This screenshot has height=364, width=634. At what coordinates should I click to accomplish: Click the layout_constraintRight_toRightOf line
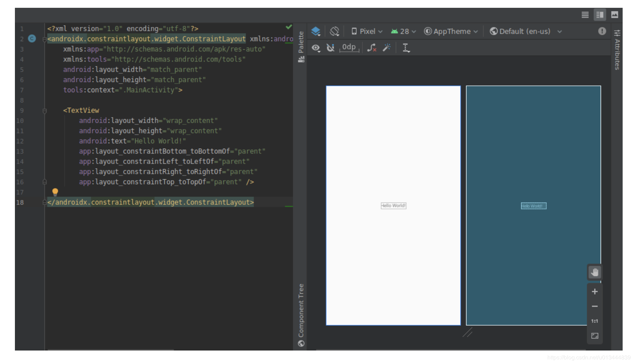pyautogui.click(x=168, y=172)
